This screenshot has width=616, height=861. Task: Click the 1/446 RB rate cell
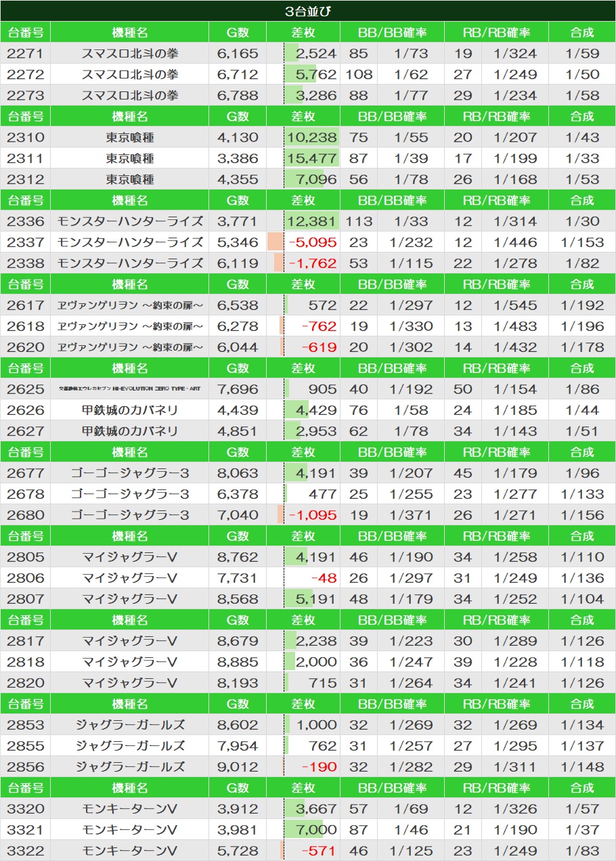515,242
